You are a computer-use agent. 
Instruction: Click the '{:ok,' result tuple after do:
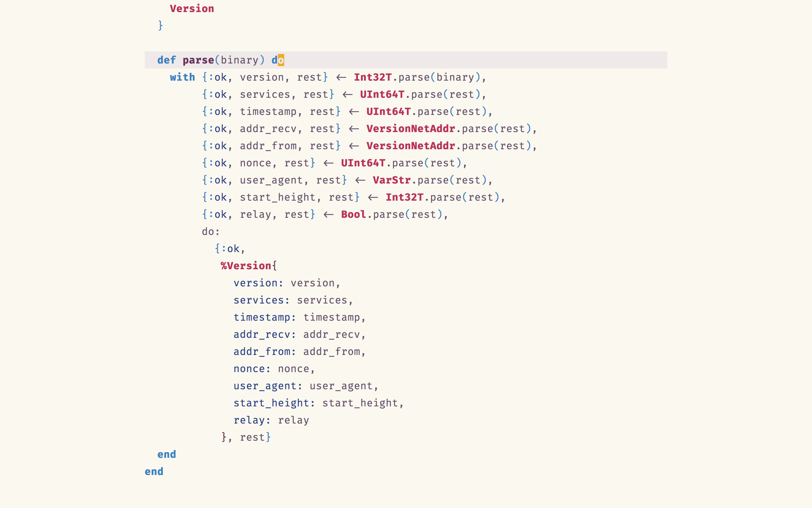click(230, 249)
